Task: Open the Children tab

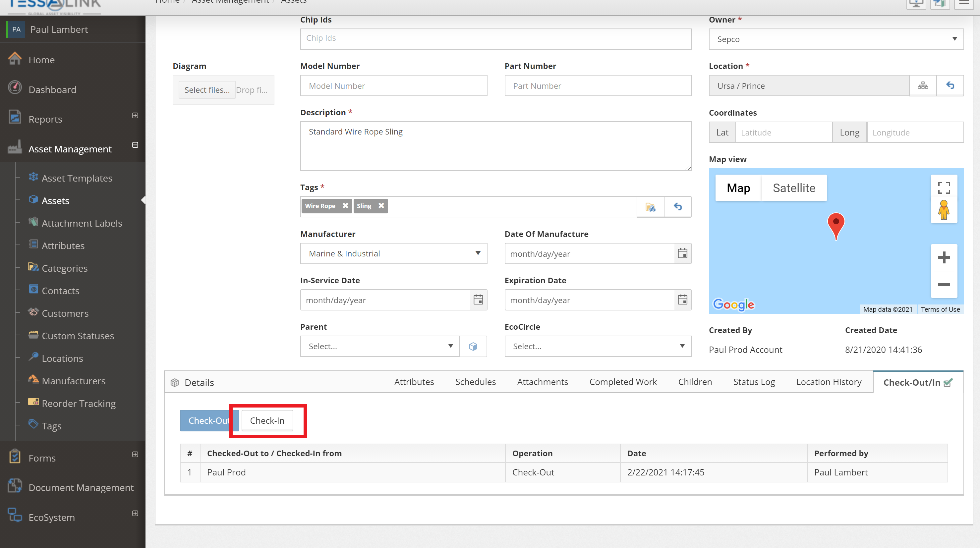Action: click(x=695, y=382)
